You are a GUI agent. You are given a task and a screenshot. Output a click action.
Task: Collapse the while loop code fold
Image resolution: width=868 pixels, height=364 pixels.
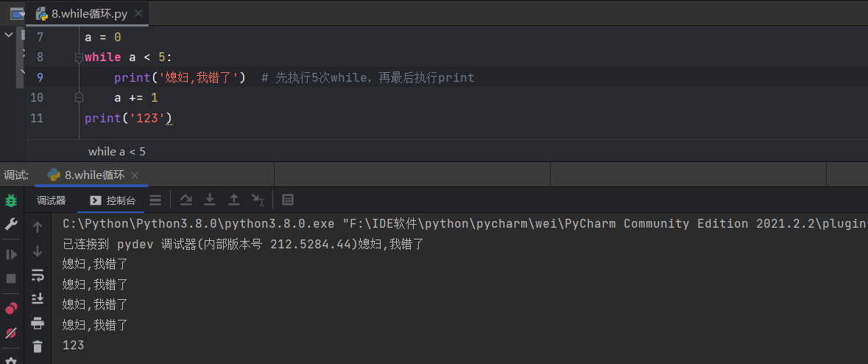(78, 57)
